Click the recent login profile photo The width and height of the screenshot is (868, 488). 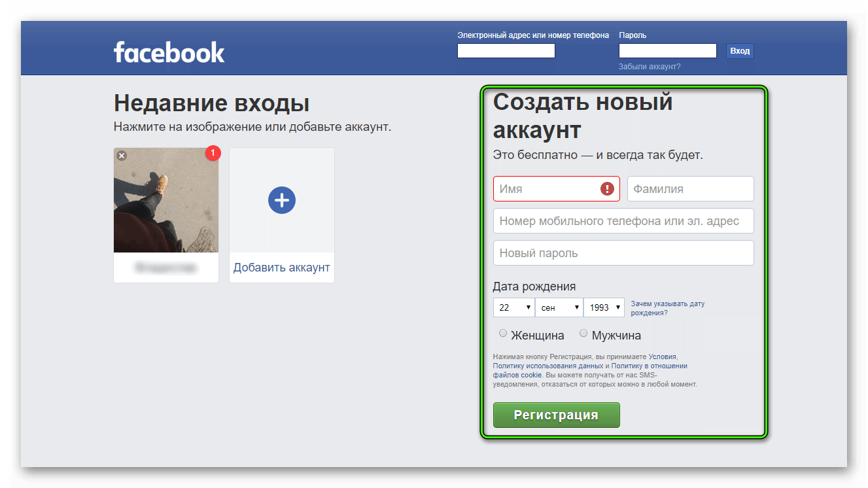point(166,200)
